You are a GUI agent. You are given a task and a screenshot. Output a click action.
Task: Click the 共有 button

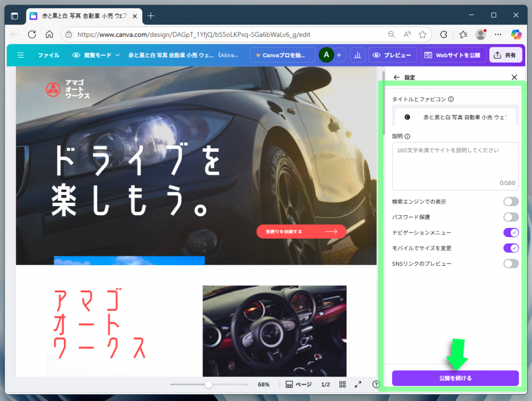click(506, 55)
